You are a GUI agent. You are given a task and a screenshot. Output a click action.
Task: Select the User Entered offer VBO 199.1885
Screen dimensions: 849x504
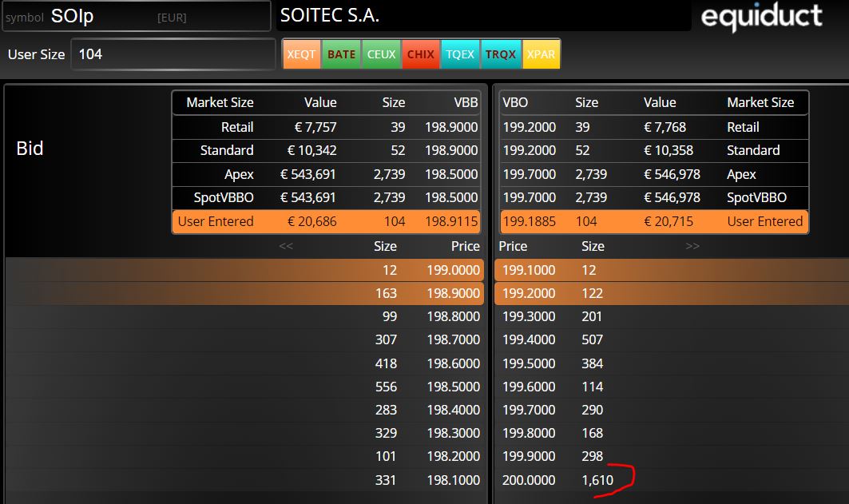coord(530,221)
